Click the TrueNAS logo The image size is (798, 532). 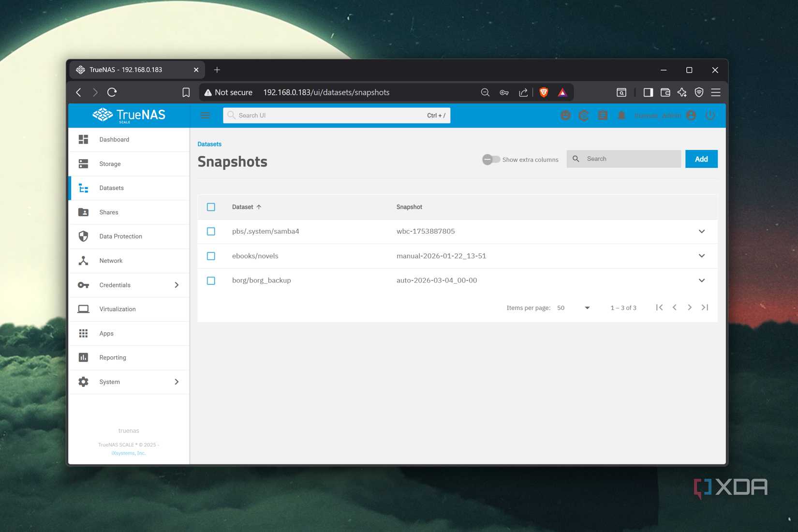(129, 115)
